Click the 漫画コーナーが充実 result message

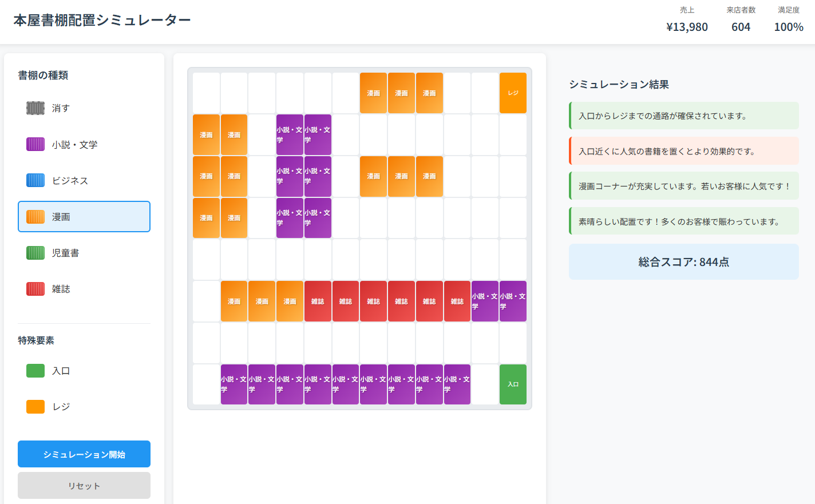[x=683, y=186]
